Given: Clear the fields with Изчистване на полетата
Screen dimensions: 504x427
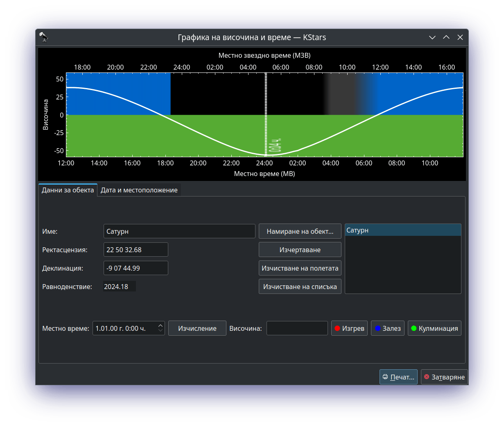Looking at the screenshot, I should point(300,268).
